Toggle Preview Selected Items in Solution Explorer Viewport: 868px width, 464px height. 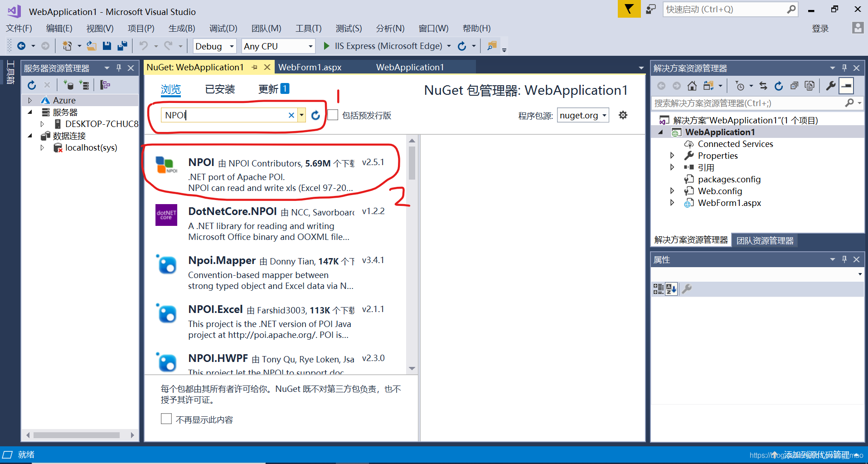click(846, 86)
